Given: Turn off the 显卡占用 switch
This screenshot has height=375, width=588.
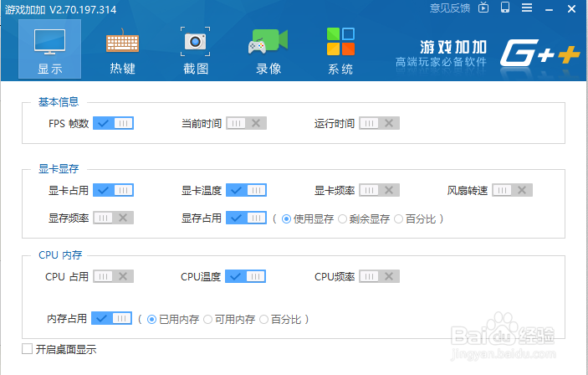Looking at the screenshot, I should point(113,190).
